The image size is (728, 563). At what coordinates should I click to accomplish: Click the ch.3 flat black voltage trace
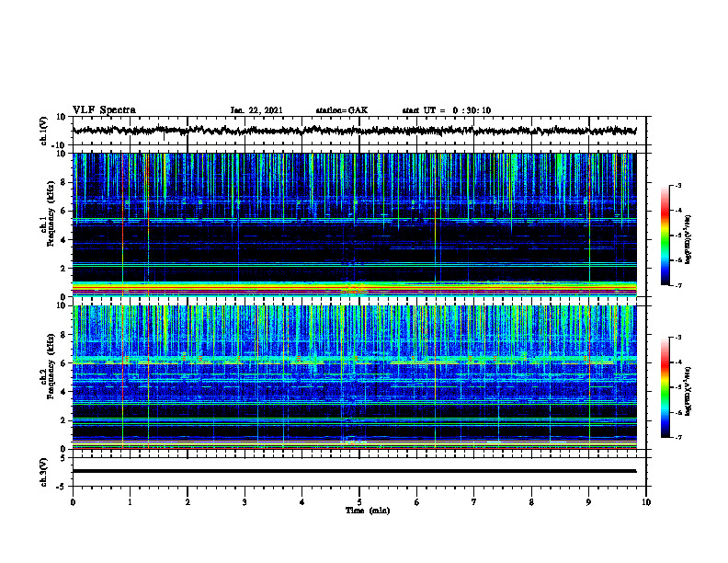point(354,471)
